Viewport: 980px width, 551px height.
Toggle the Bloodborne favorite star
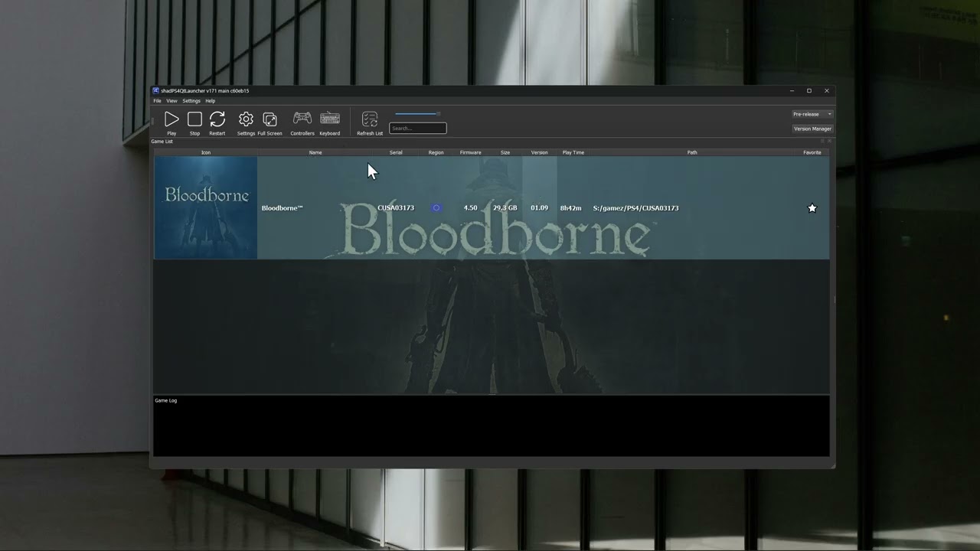[x=812, y=208]
